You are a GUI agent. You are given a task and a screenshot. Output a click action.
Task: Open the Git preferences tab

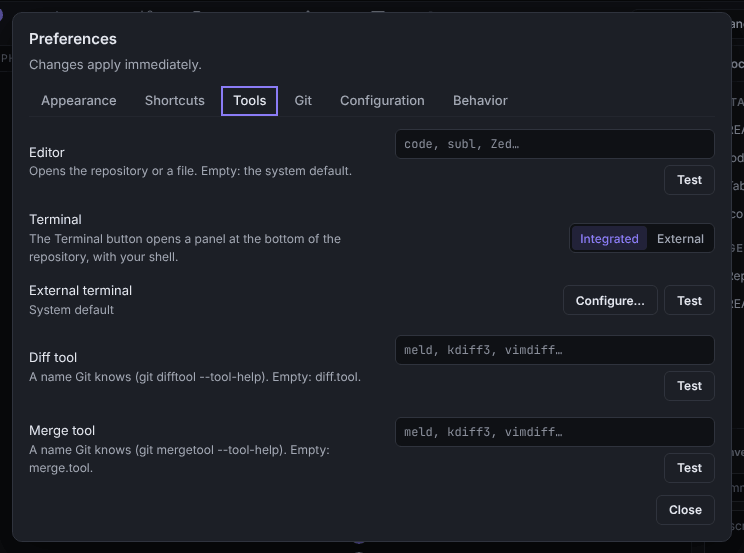303,101
